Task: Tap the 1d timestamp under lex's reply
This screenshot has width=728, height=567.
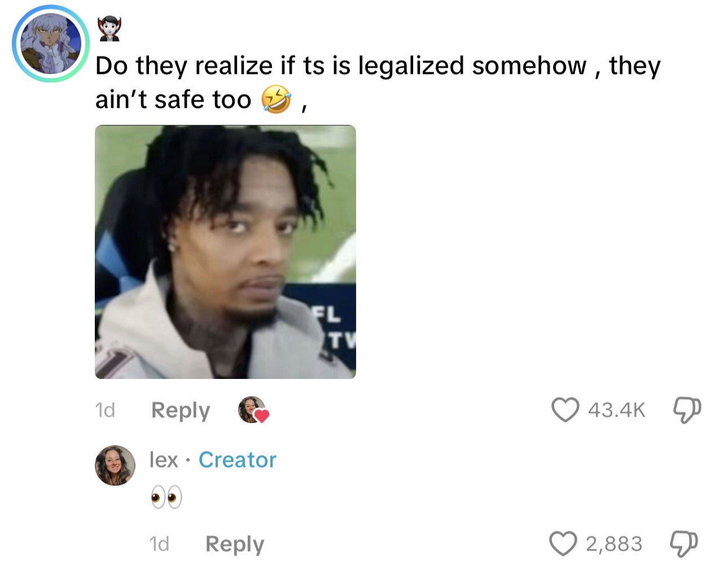Action: point(159,544)
